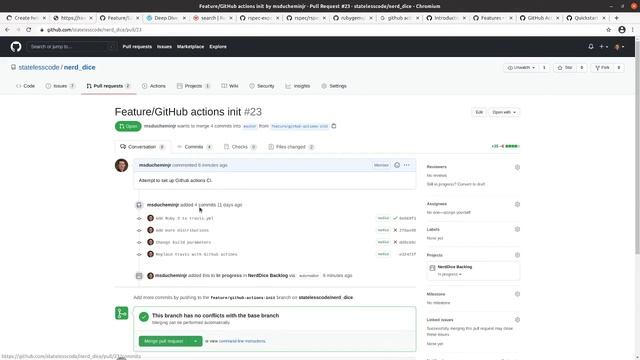Open the Assignees settings gear
The width and height of the screenshot is (640, 360).
coord(517,204)
